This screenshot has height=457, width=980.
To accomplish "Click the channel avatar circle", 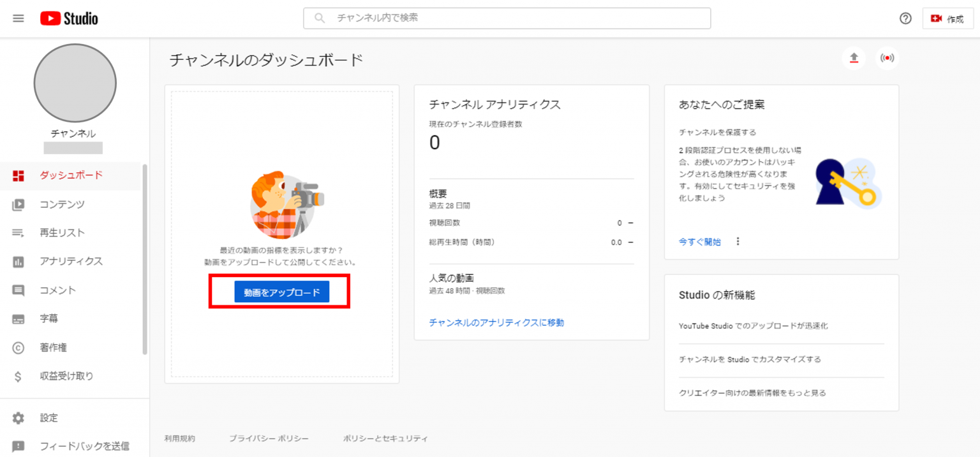I will click(75, 83).
